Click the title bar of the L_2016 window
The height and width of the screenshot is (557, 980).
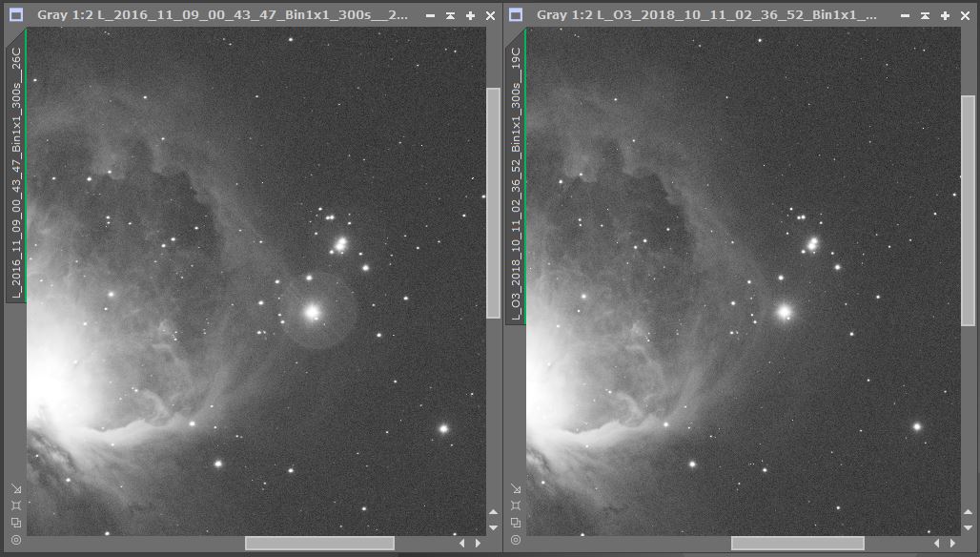pos(222,14)
